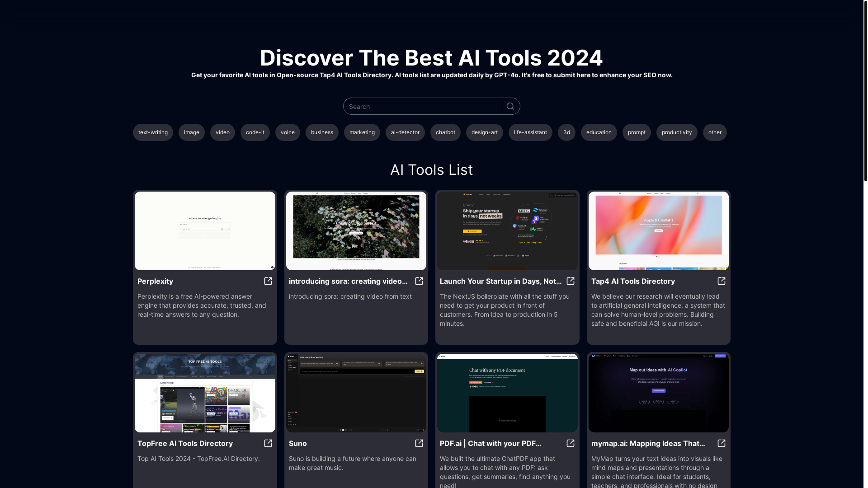This screenshot has height=488, width=868.
Task: Click the Suno card title
Action: pyautogui.click(x=297, y=443)
